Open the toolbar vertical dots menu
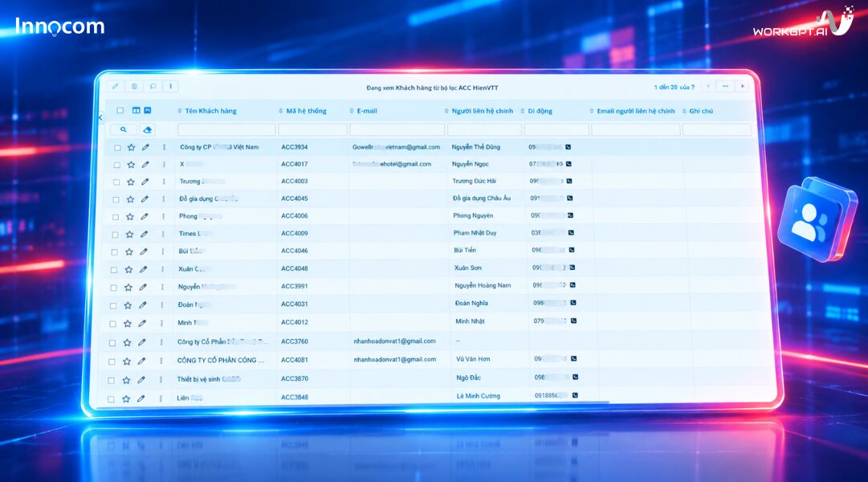This screenshot has width=868, height=482. coord(170,86)
